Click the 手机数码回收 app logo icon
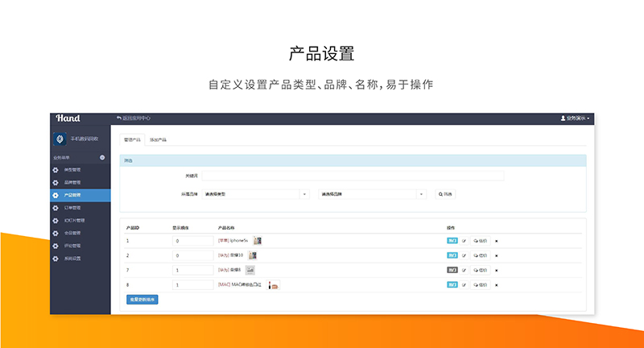The image size is (644, 348). 60,139
